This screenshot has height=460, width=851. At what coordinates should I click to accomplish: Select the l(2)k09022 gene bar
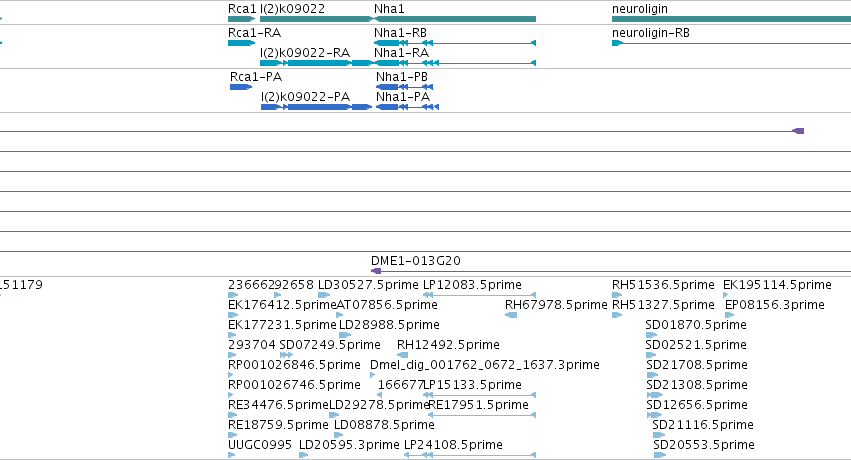tap(316, 19)
